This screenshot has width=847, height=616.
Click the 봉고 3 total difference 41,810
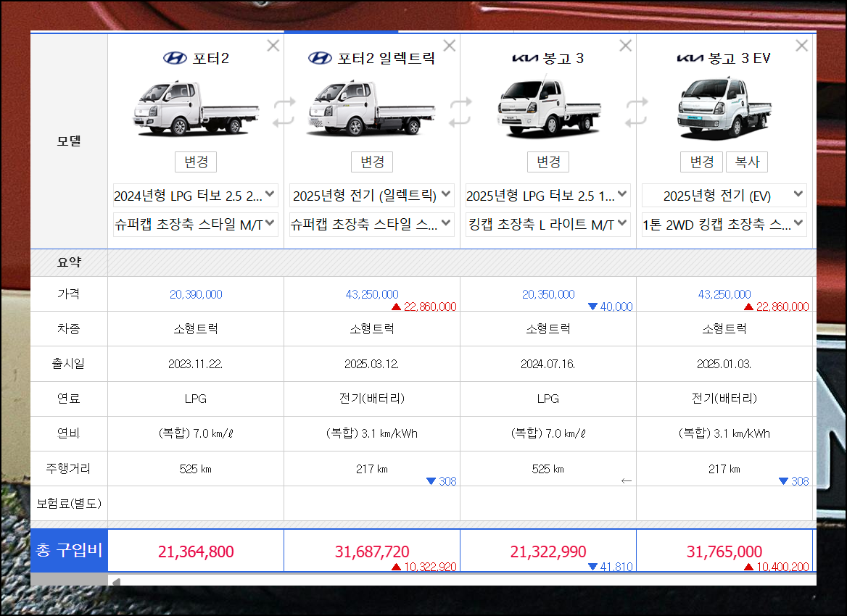611,566
